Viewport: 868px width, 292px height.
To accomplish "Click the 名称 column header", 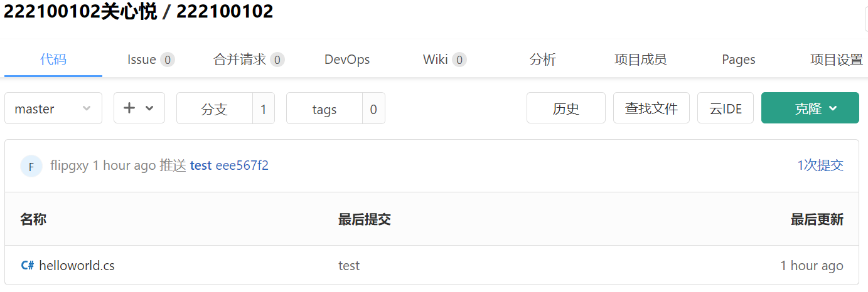I will [x=33, y=219].
